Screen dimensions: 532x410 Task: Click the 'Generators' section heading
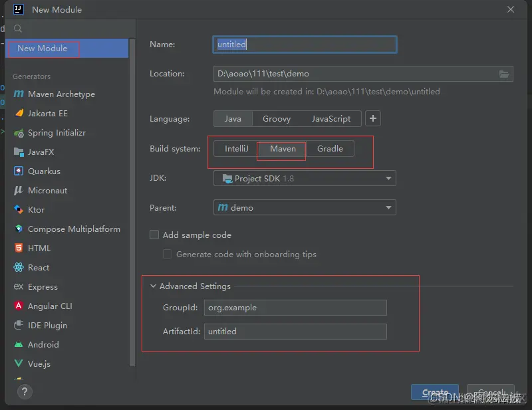(31, 76)
